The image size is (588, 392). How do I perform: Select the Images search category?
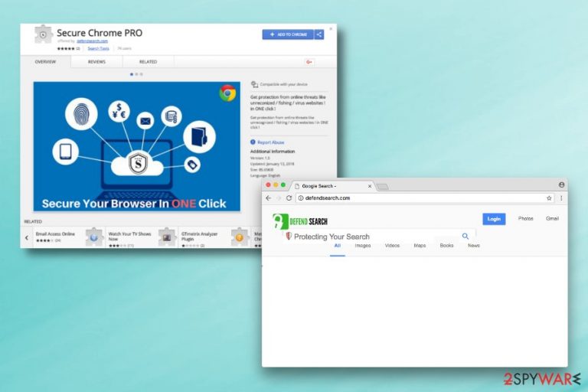363,246
